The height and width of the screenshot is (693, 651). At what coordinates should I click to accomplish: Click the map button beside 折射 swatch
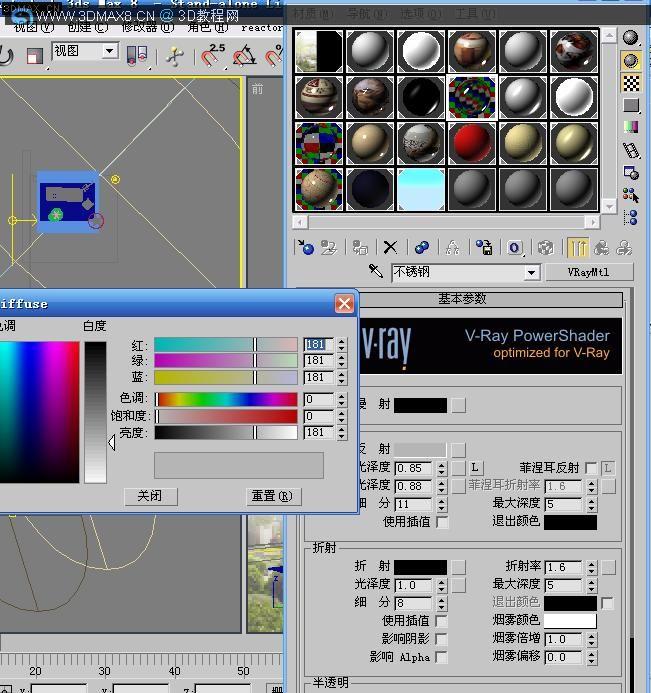click(458, 567)
